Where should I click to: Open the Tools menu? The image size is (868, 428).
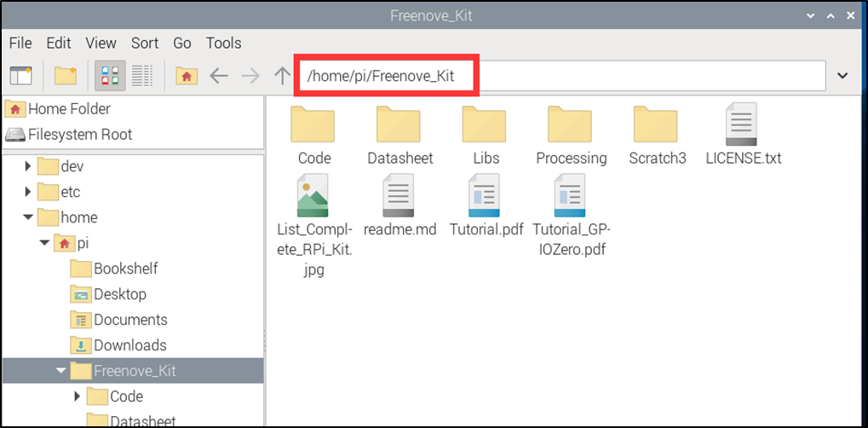coord(224,43)
